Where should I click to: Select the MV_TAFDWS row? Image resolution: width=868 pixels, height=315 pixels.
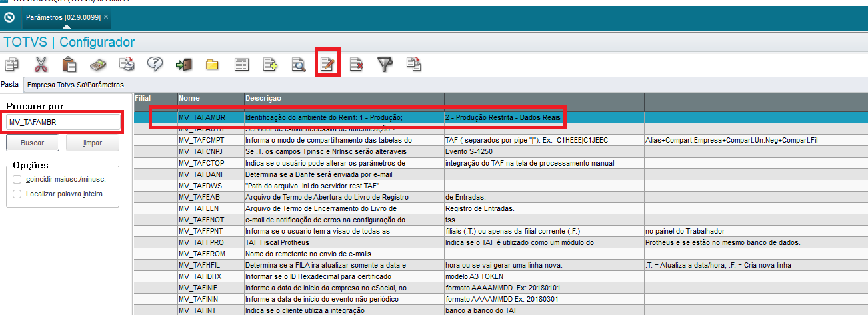(x=501, y=186)
